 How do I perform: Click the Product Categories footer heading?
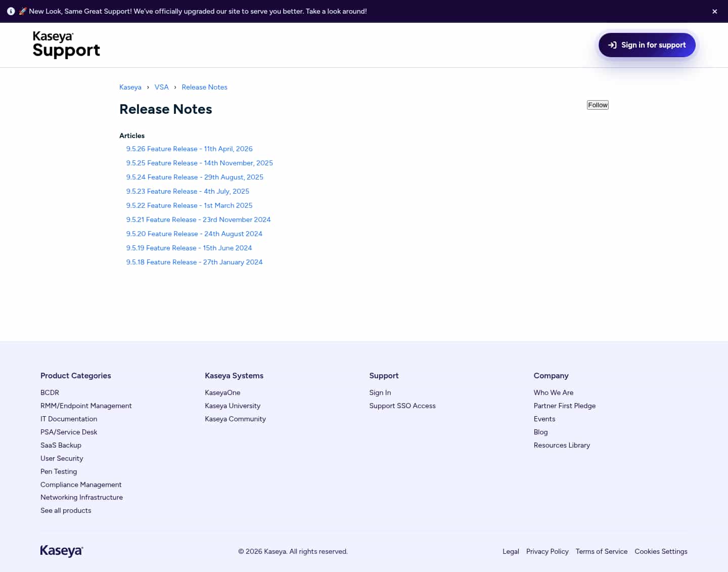coord(75,376)
